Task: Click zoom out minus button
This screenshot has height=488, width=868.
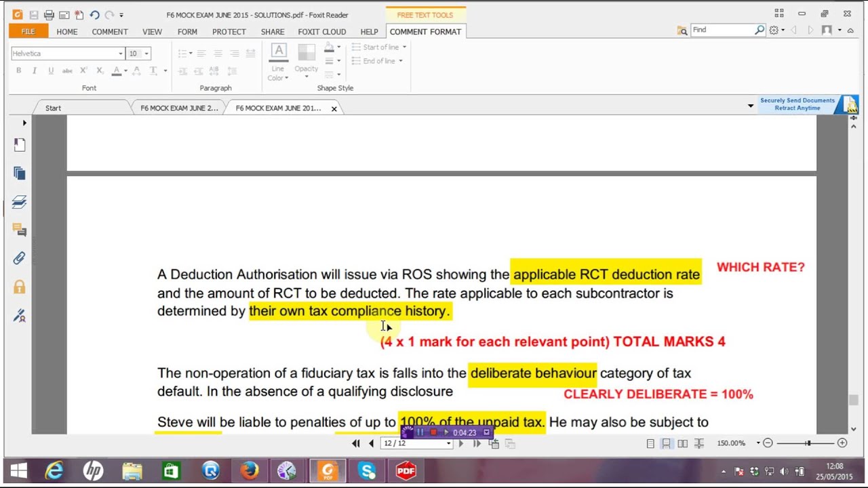Action: (x=768, y=443)
